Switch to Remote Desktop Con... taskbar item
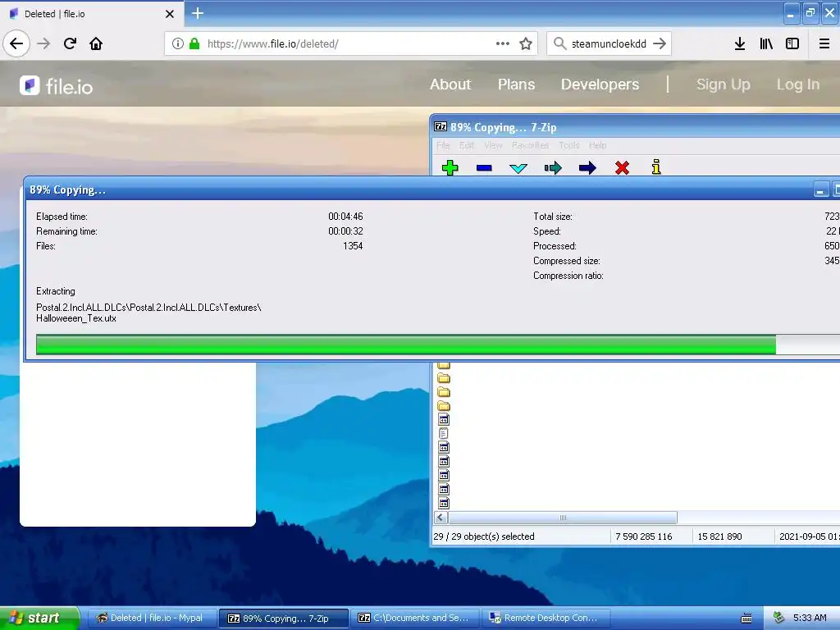840x630 pixels. (x=546, y=618)
